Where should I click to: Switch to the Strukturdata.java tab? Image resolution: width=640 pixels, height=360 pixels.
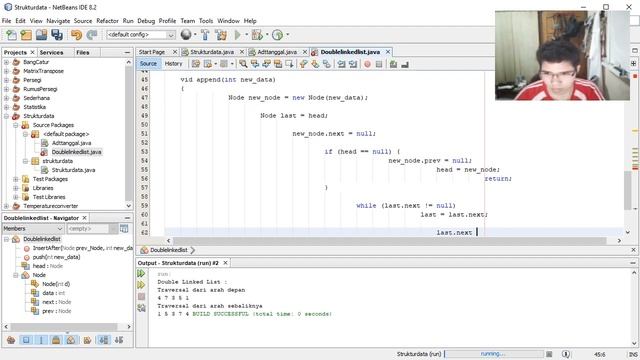[x=211, y=52]
